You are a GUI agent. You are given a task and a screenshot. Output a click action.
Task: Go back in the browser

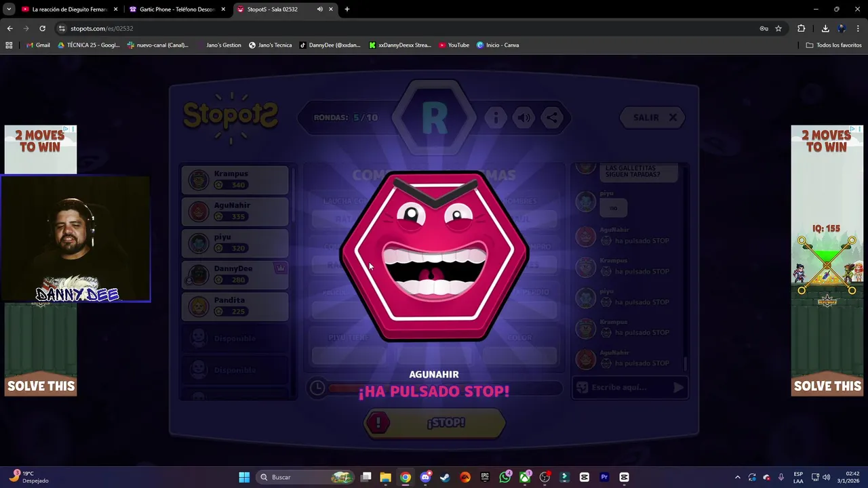pyautogui.click(x=9, y=28)
